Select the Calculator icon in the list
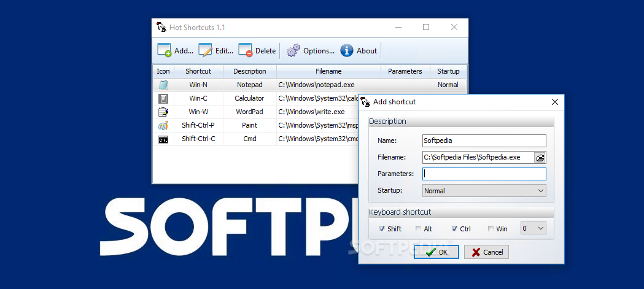The width and height of the screenshot is (644, 289). click(x=163, y=99)
